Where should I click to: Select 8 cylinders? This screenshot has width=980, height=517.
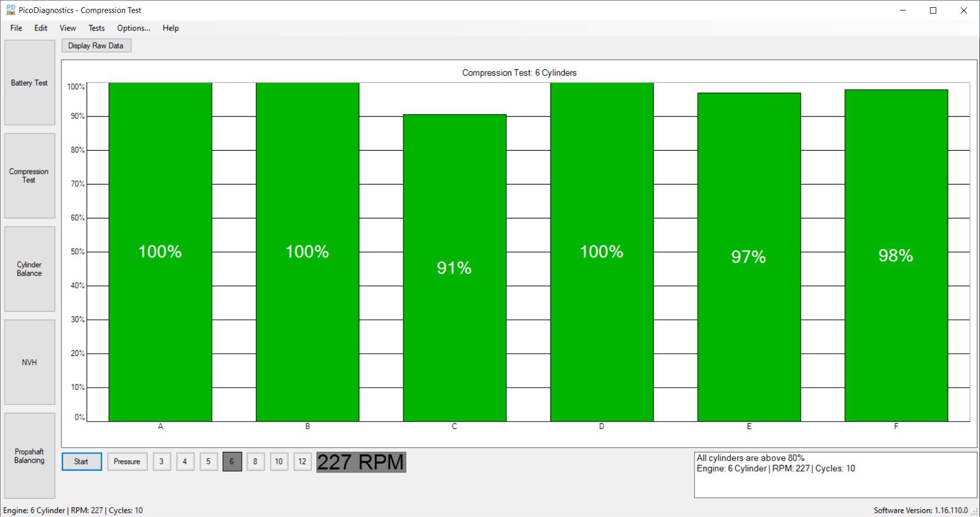(255, 462)
